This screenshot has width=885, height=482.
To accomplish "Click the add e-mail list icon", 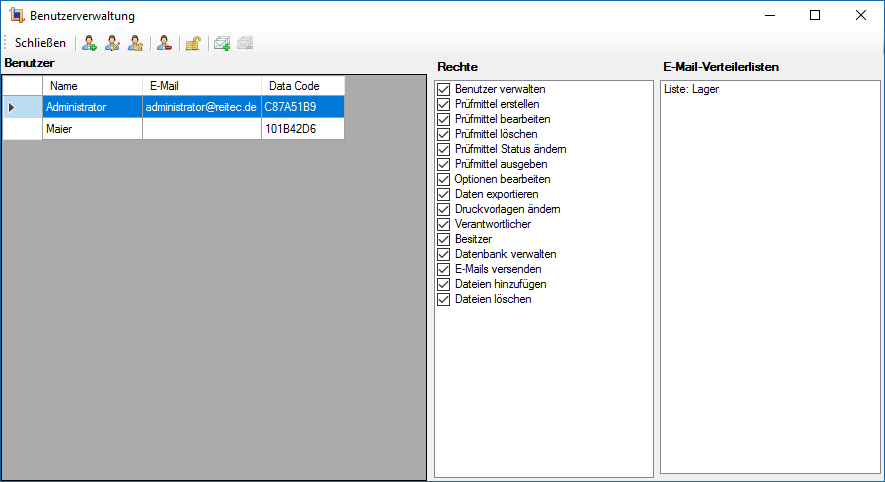I will 222,43.
